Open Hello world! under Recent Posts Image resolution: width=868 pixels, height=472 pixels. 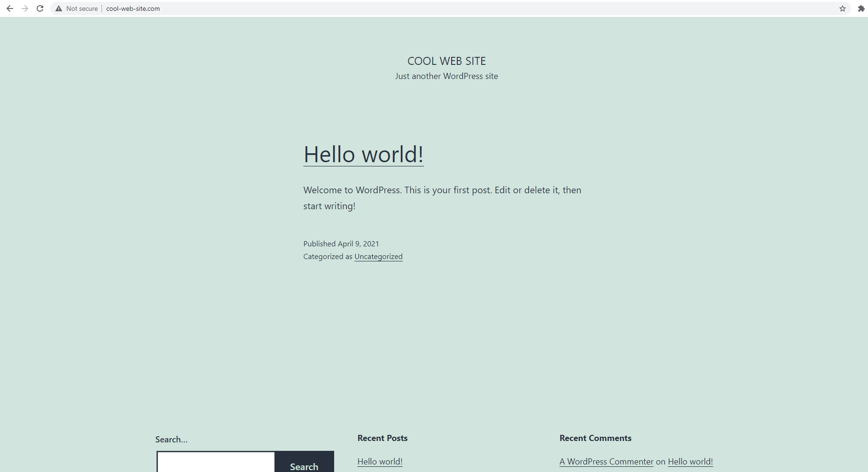point(380,462)
